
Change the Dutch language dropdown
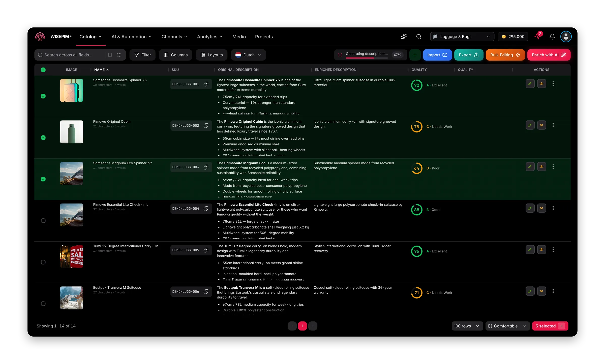pyautogui.click(x=248, y=55)
